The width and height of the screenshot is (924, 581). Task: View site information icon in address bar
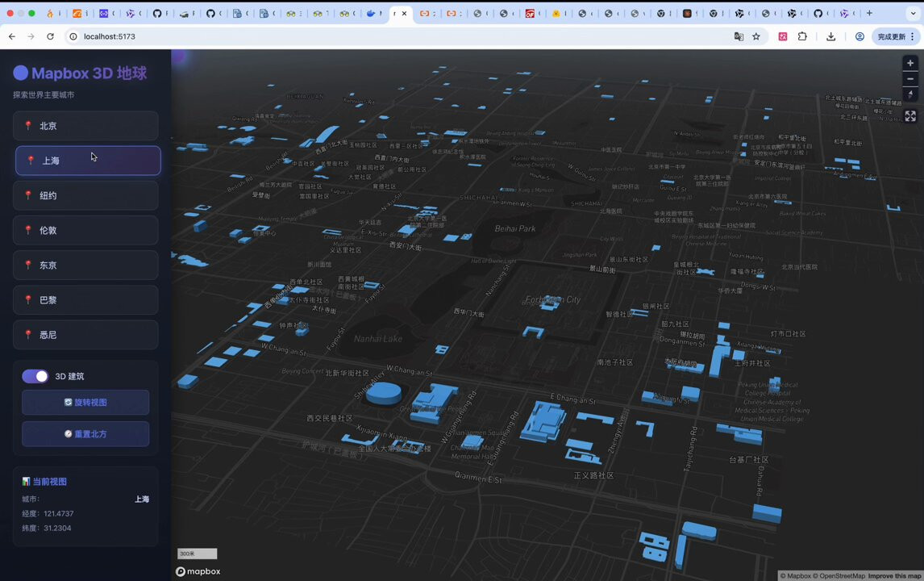coord(73,36)
